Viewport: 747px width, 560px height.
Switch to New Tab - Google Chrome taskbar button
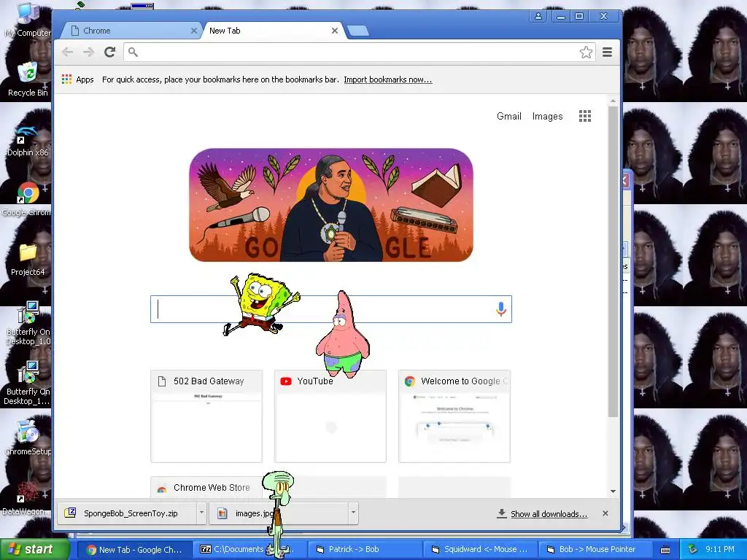tap(135, 550)
